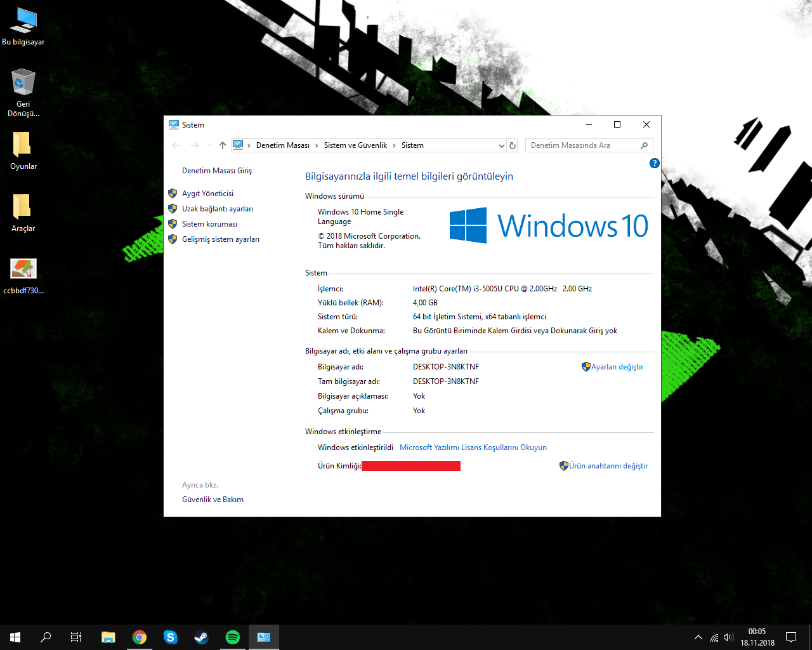
Task: Open Sistem koruması link
Action: 209,224
